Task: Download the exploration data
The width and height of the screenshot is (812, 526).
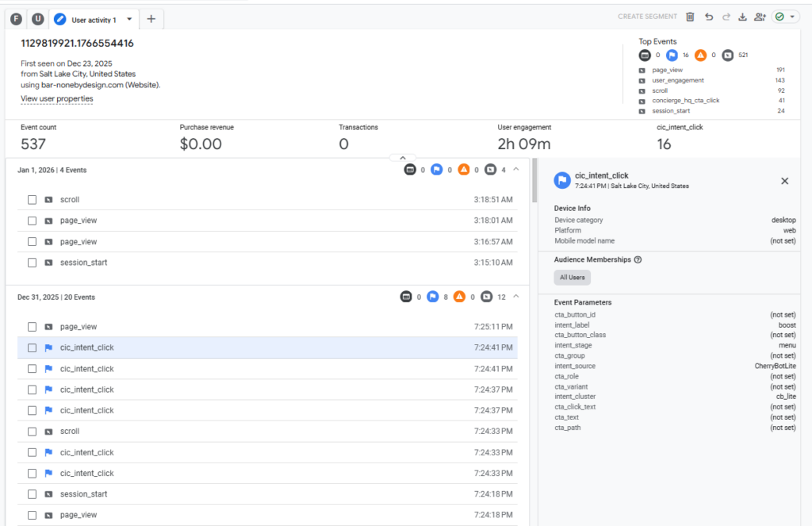Action: click(x=743, y=17)
